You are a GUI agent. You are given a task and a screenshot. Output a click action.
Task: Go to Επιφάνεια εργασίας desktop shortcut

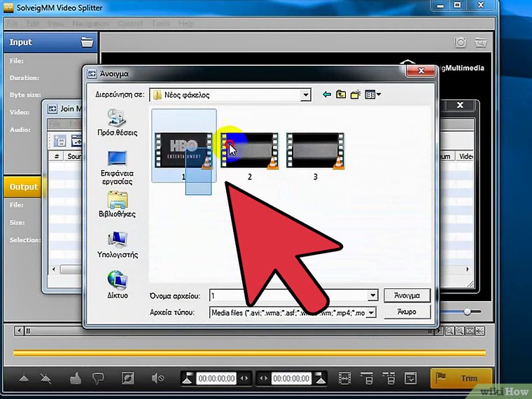[x=117, y=167]
